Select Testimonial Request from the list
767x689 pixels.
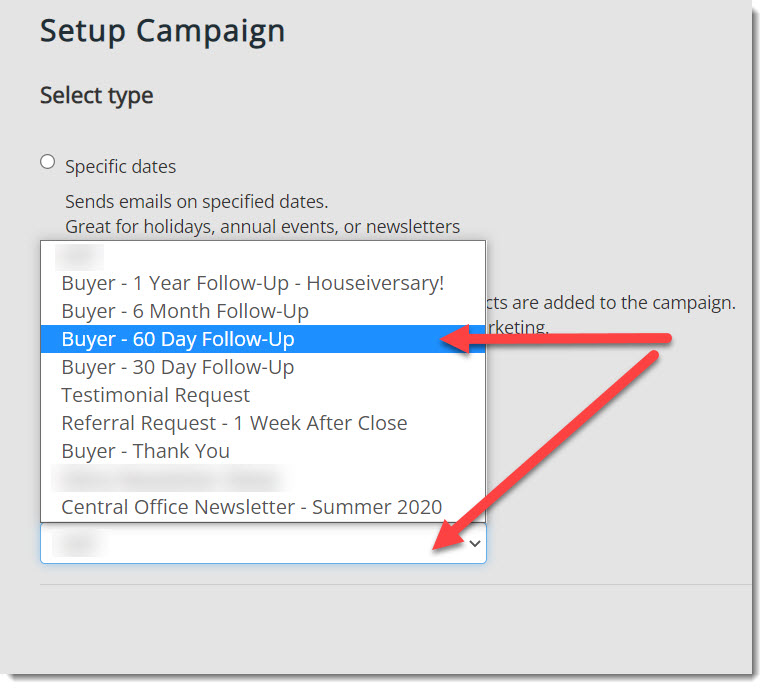155,395
